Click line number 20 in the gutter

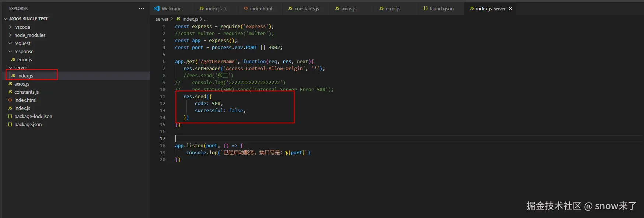162,160
